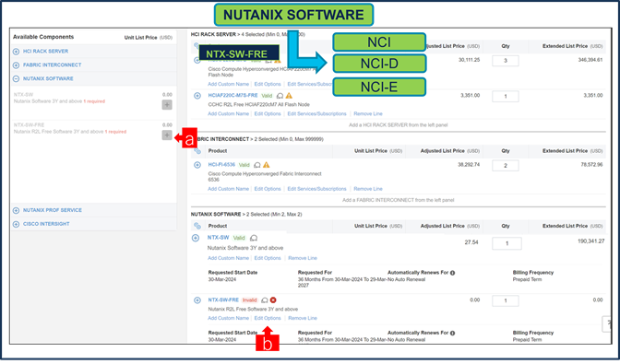Remove the NTX-SW-FRE line
The height and width of the screenshot is (364, 620).
pos(303,318)
